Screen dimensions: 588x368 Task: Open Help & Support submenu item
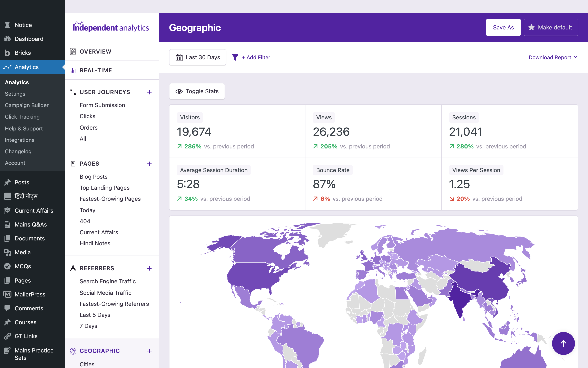tap(24, 129)
